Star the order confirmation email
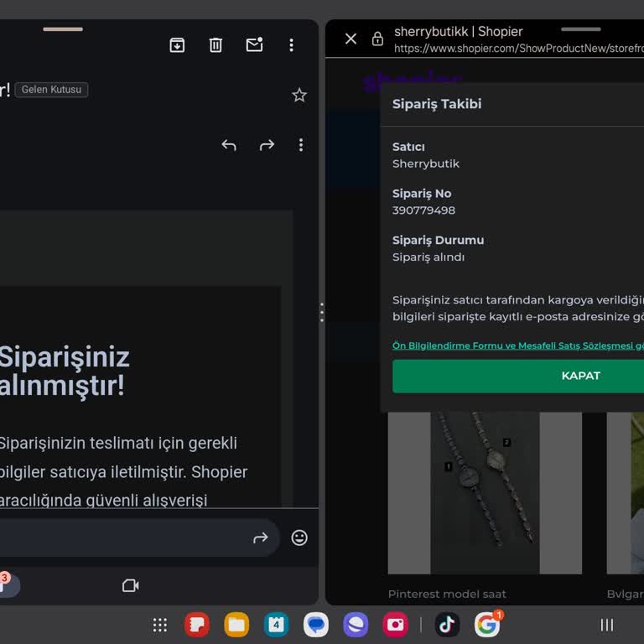 pos(299,95)
